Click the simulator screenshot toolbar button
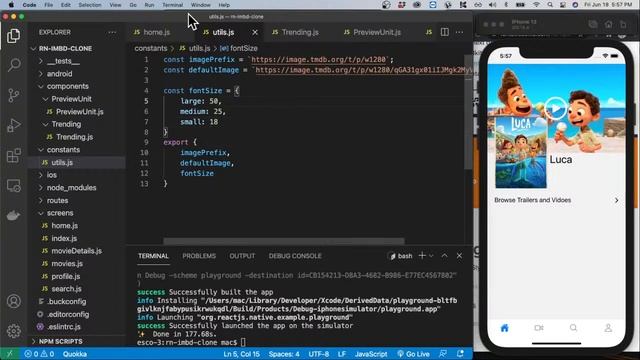Image resolution: width=640 pixels, height=360 pixels. tap(593, 24)
